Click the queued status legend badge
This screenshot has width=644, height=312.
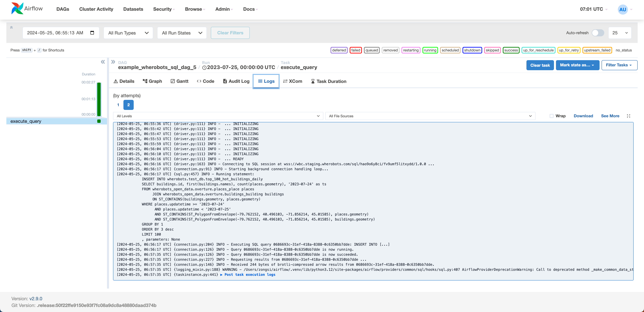(372, 50)
